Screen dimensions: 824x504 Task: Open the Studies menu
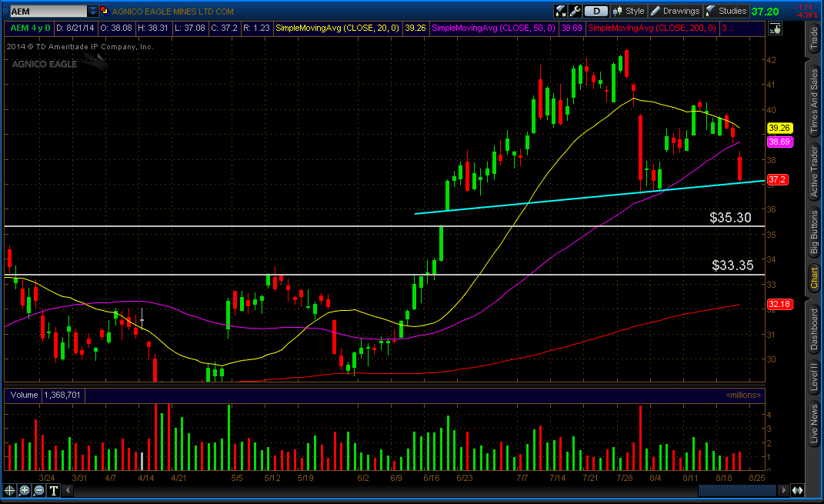point(726,11)
